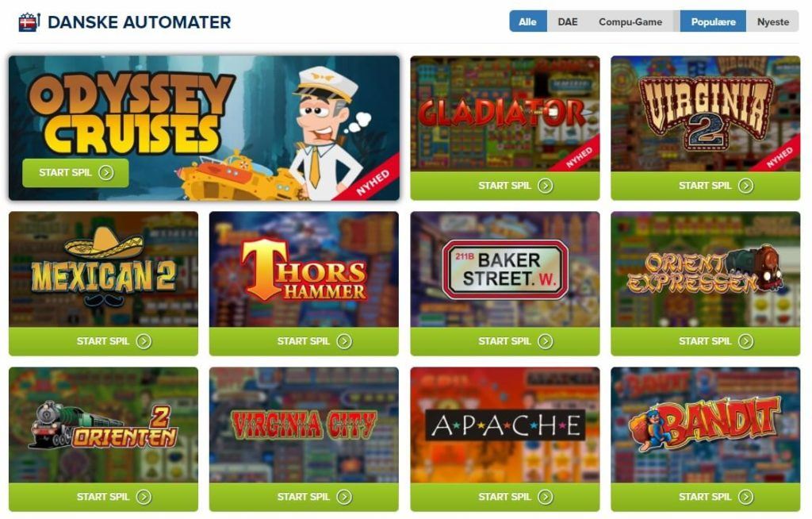Start the Apache game
812x519 pixels.
tap(505, 497)
